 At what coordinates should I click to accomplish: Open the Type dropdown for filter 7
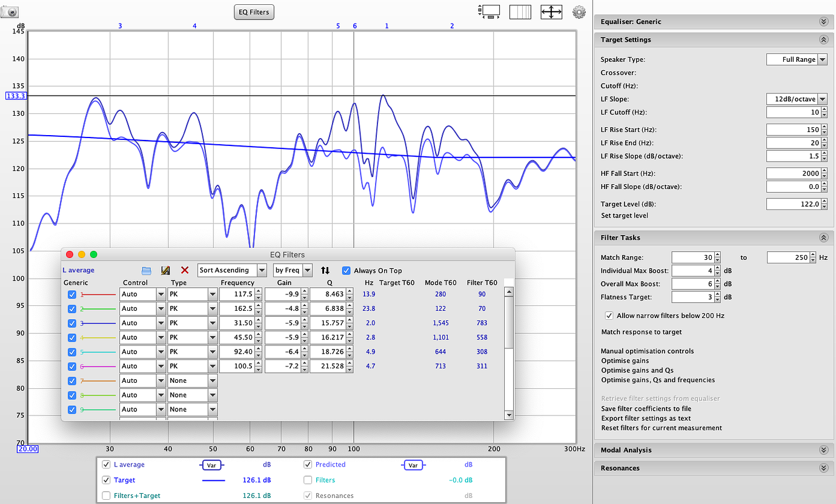(x=191, y=380)
